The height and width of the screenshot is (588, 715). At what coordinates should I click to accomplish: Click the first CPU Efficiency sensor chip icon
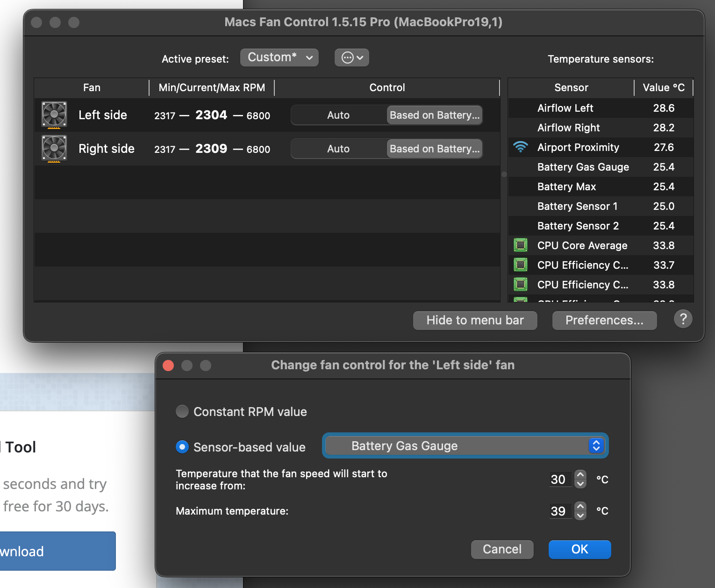coord(520,265)
